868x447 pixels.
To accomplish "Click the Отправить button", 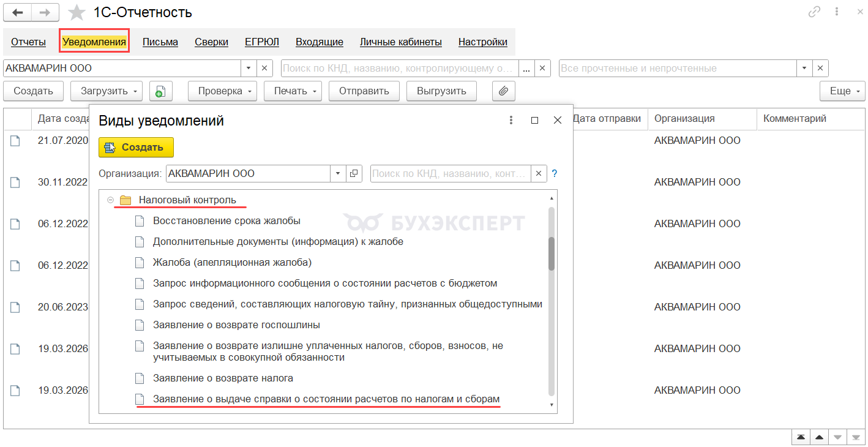I will [364, 91].
